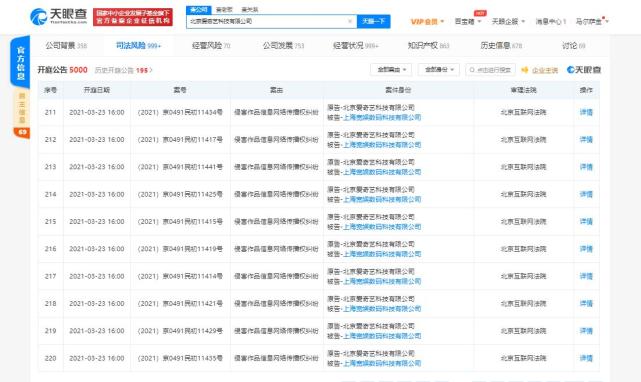
Task: Select the 查老板 search tab
Action: 224,9
